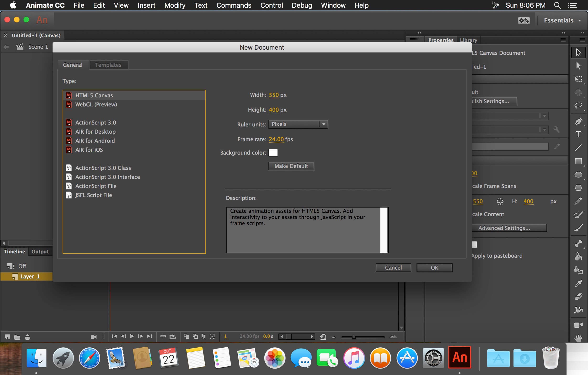
Task: Toggle link width and height icon
Action: tap(500, 201)
